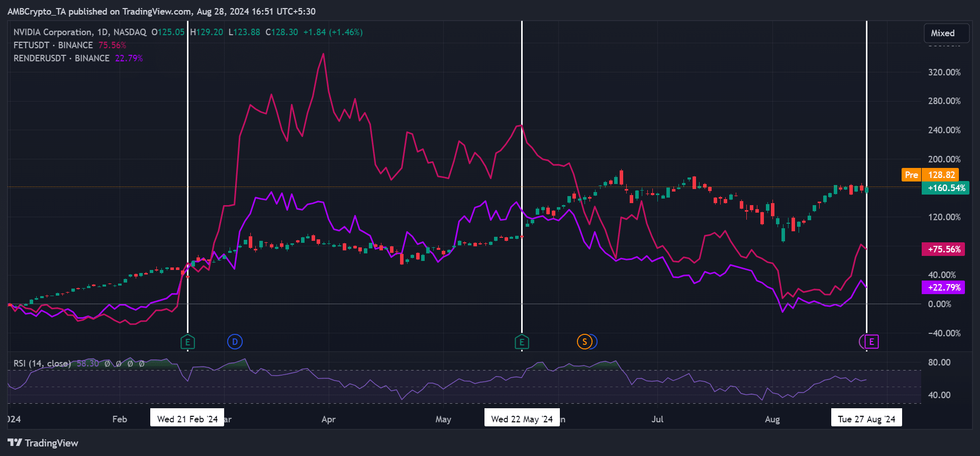Click the red +75.56% price label
Screen dimensions: 980x456
click(x=943, y=249)
